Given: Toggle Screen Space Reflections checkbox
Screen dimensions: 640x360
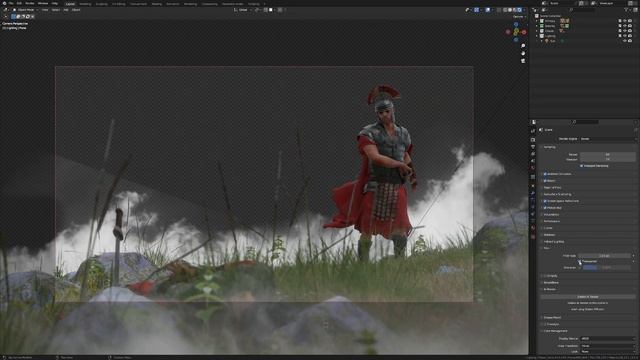Looking at the screenshot, I should click(545, 201).
